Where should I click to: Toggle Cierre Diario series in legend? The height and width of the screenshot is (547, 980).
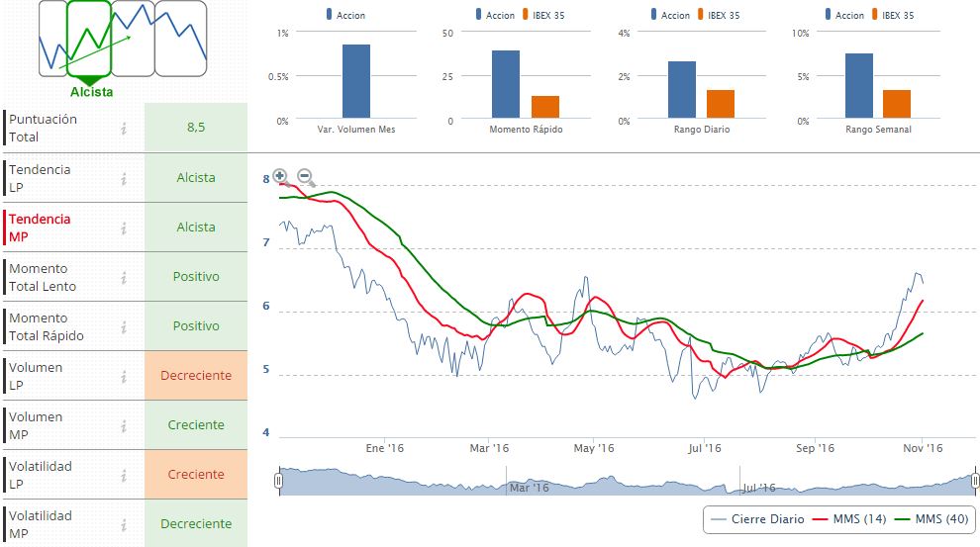click(757, 519)
